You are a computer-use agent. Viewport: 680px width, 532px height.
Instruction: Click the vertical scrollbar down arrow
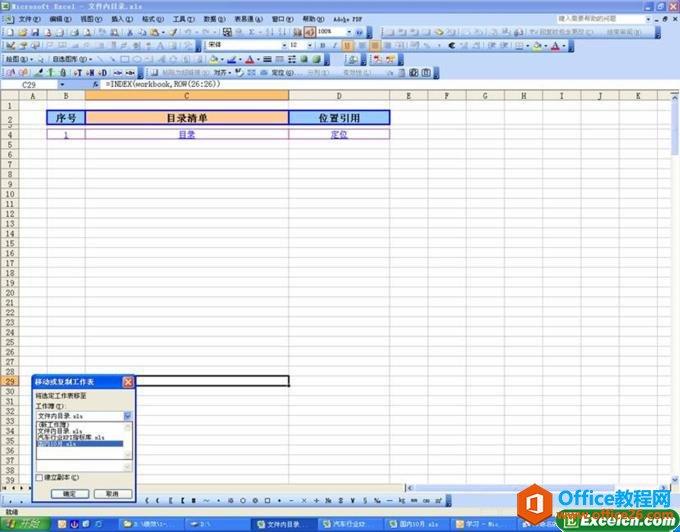[675, 479]
